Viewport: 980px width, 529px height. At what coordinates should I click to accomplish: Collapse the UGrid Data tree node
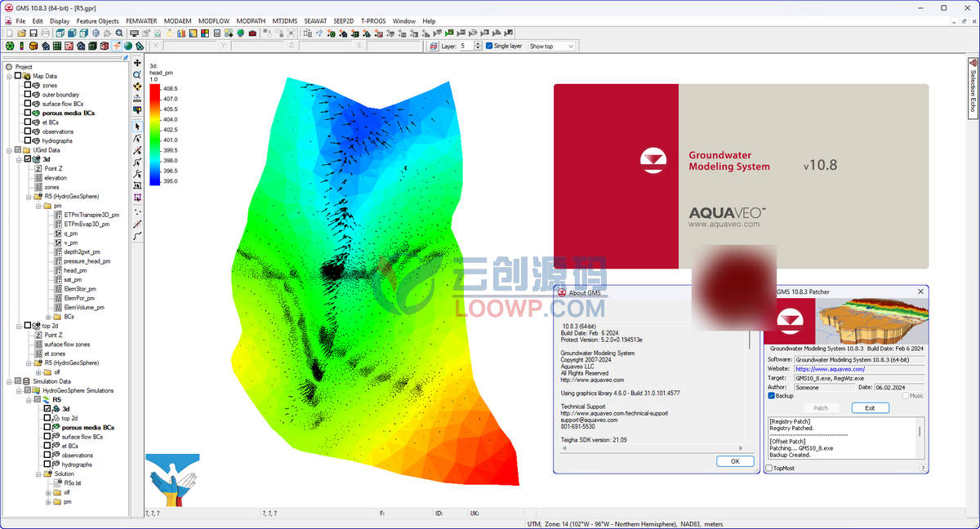(9, 150)
